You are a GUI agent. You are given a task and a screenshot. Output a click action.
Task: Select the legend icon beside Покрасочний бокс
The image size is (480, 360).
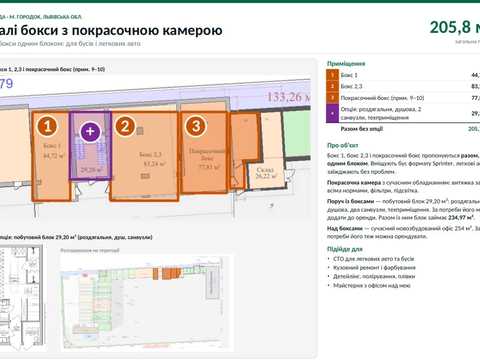pos(332,98)
